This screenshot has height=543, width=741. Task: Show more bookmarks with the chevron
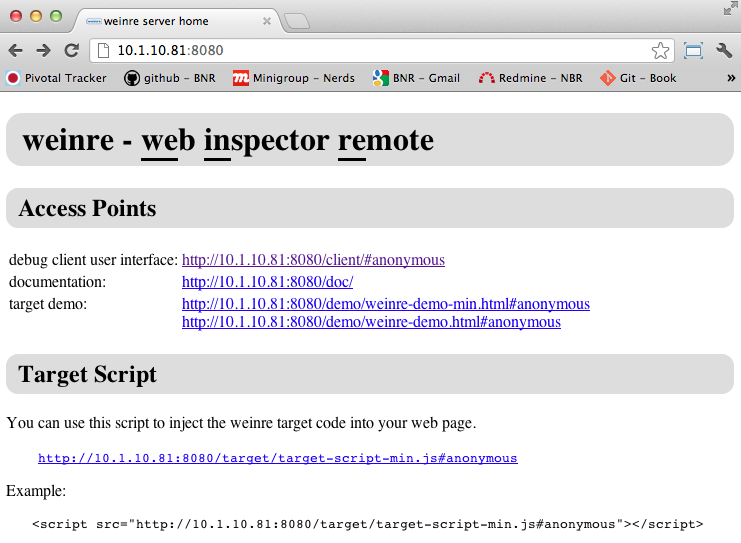point(731,78)
